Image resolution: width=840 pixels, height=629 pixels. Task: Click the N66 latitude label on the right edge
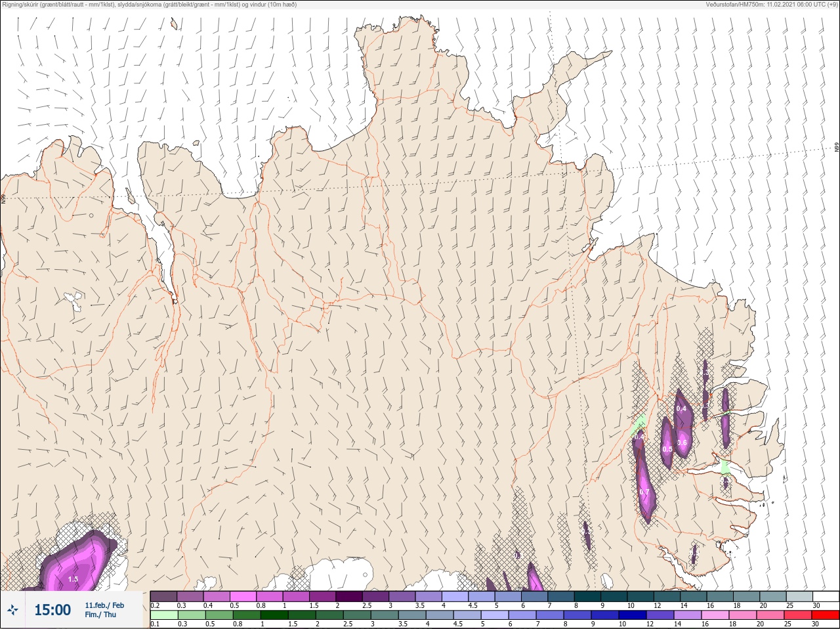click(837, 148)
